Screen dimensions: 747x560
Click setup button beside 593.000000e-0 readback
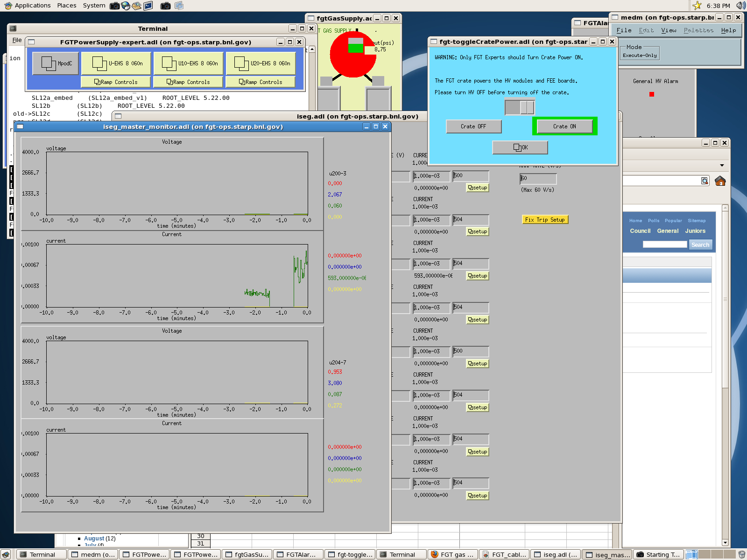[478, 276]
